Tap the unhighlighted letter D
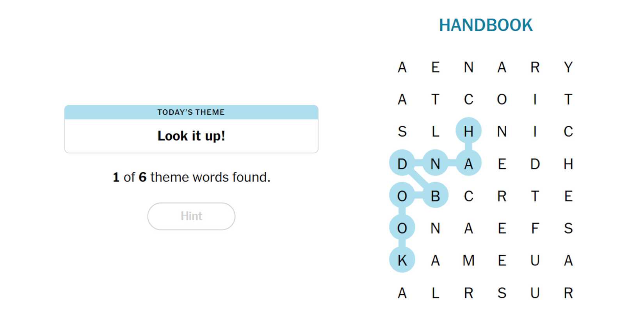Screen dimensions: 644x322 [x=535, y=164]
